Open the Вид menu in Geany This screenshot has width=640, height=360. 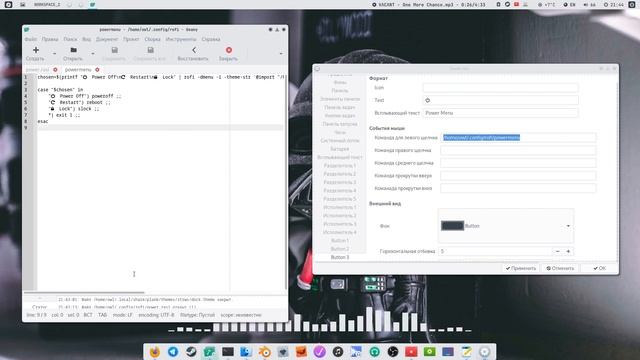click(87, 39)
